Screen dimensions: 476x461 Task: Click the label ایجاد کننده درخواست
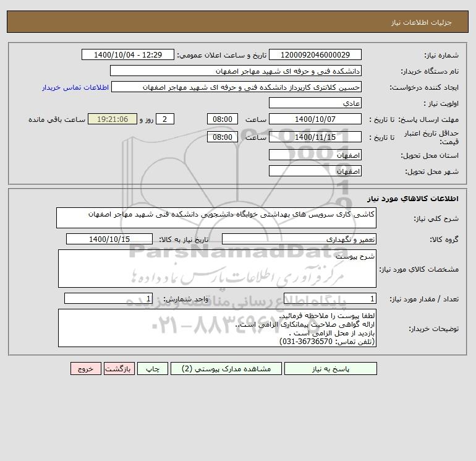point(424,87)
